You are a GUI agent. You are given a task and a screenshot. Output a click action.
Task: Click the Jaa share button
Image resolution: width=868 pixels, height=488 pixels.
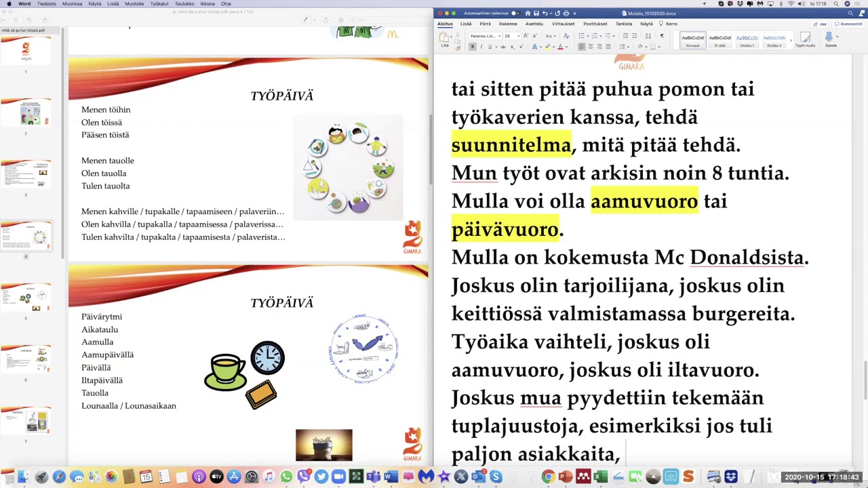click(819, 24)
